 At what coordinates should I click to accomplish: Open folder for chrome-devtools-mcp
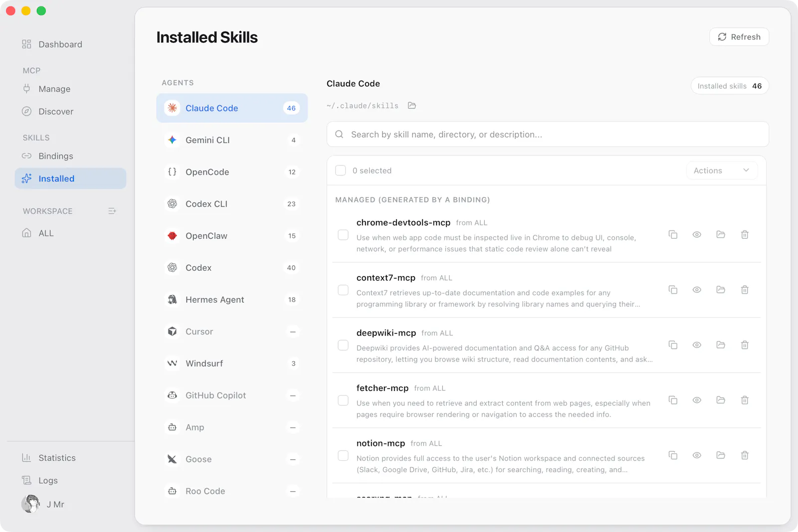721,234
